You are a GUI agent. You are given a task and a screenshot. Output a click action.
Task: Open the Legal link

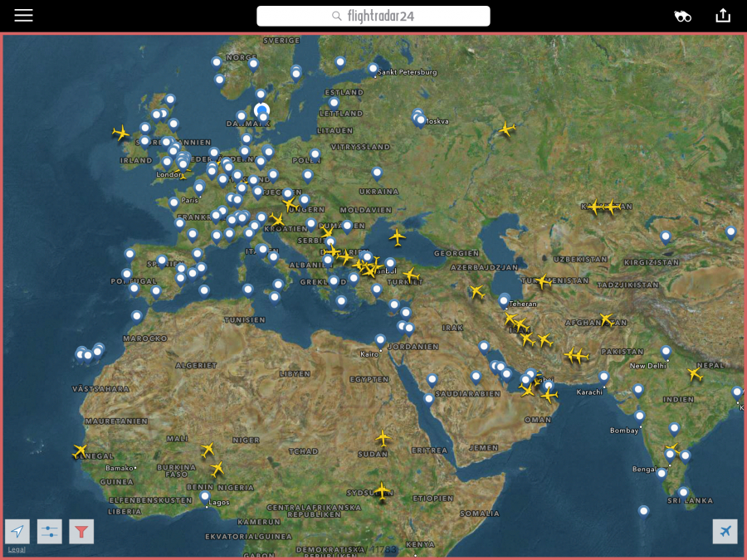17,549
